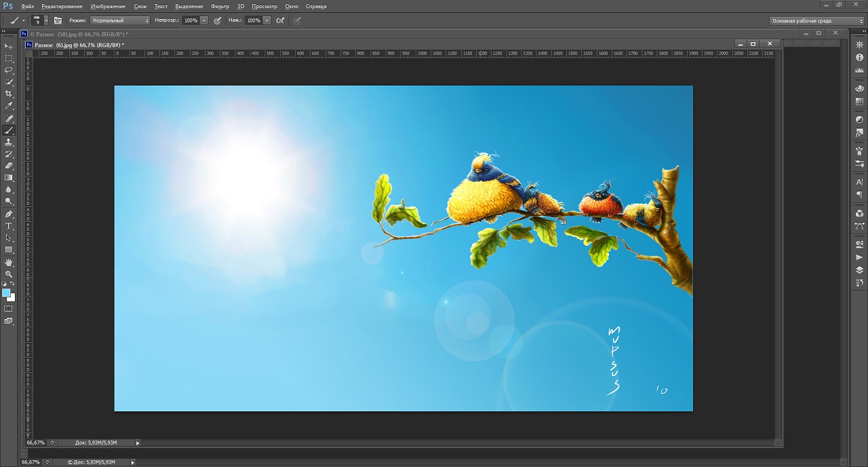Viewport: 868px width, 467px height.
Task: Activate the Zoom tool in toolbox
Action: 9,274
